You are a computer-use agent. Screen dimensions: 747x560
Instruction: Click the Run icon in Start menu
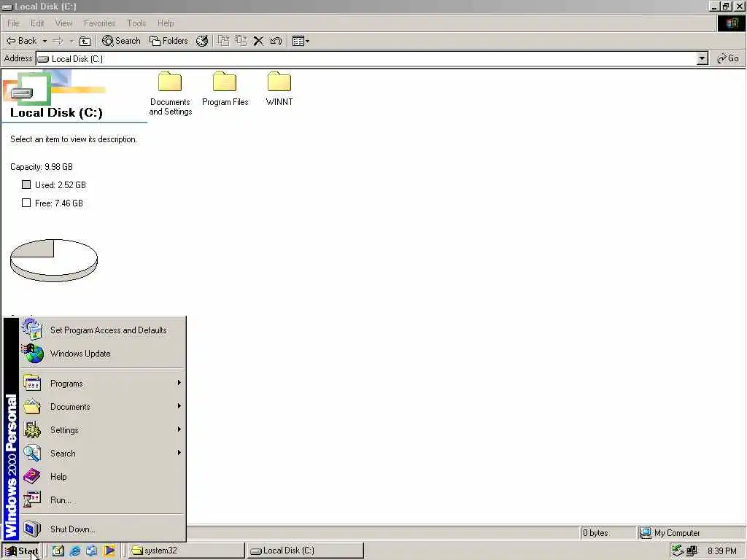32,499
